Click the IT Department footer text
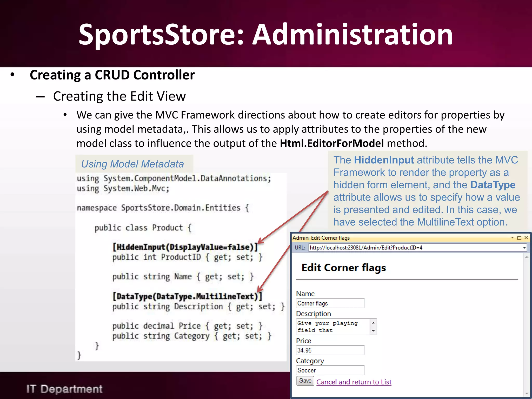 tap(64, 389)
